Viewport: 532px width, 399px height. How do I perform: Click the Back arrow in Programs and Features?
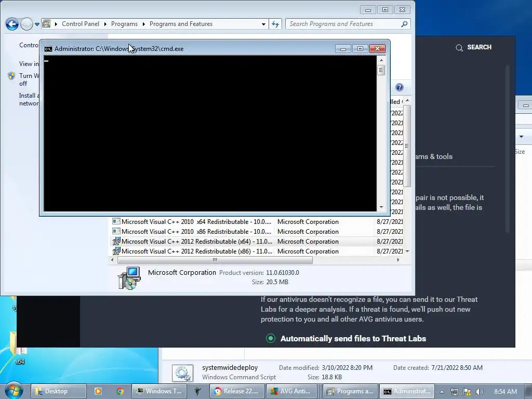tap(12, 24)
